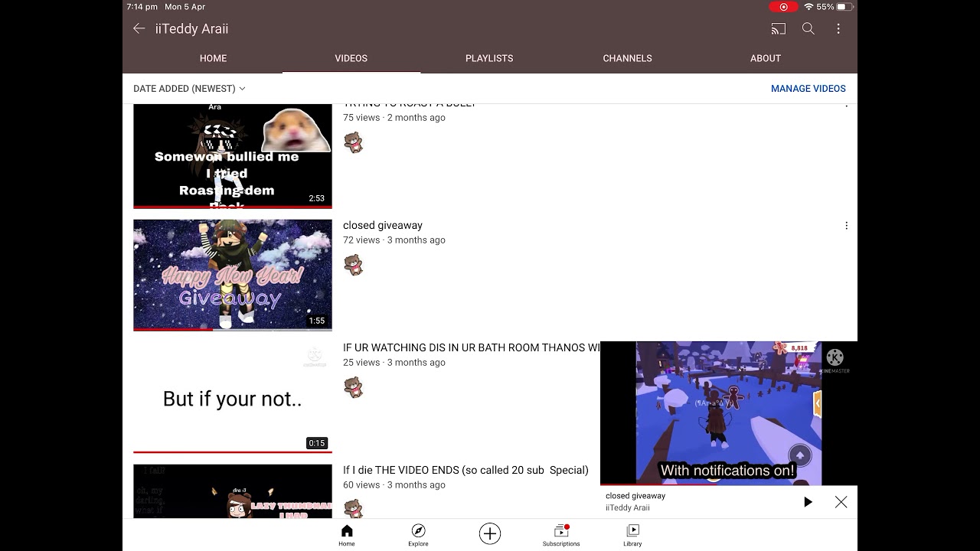
Task: Open the 'Somewon bullied me' video thumbnail
Action: (x=233, y=156)
